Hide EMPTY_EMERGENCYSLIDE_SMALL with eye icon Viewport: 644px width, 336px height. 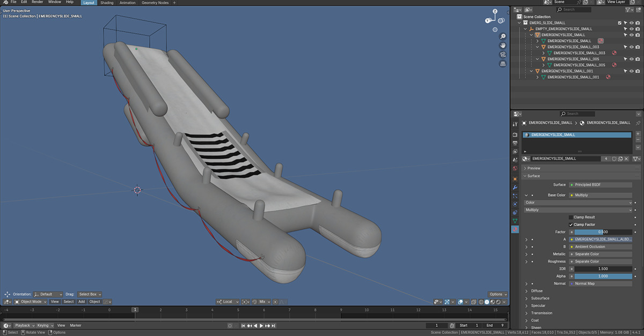coord(632,29)
